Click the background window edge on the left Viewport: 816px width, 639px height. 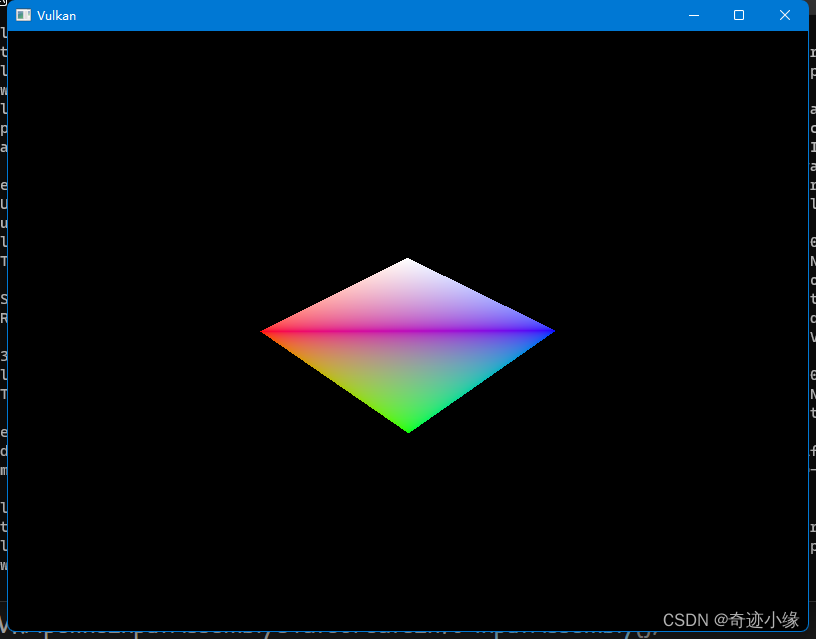tap(3, 300)
